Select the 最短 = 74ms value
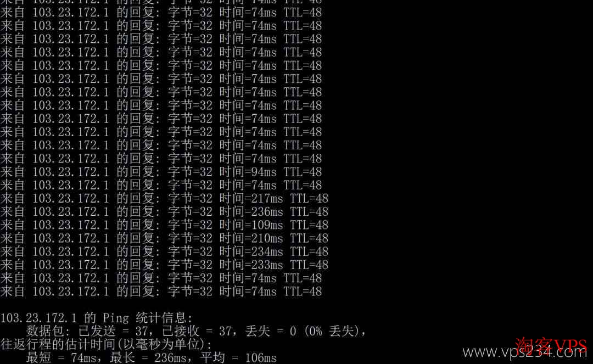The image size is (593, 364). tap(61, 357)
